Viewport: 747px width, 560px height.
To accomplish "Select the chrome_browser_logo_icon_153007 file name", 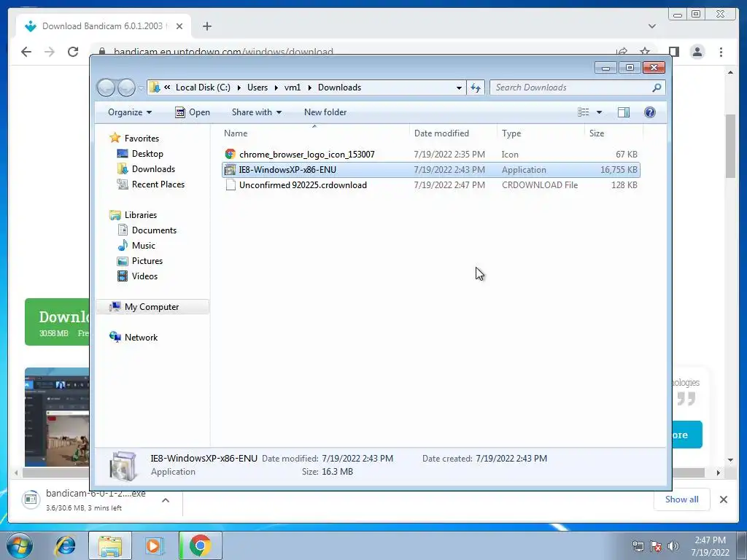I will coord(307,155).
